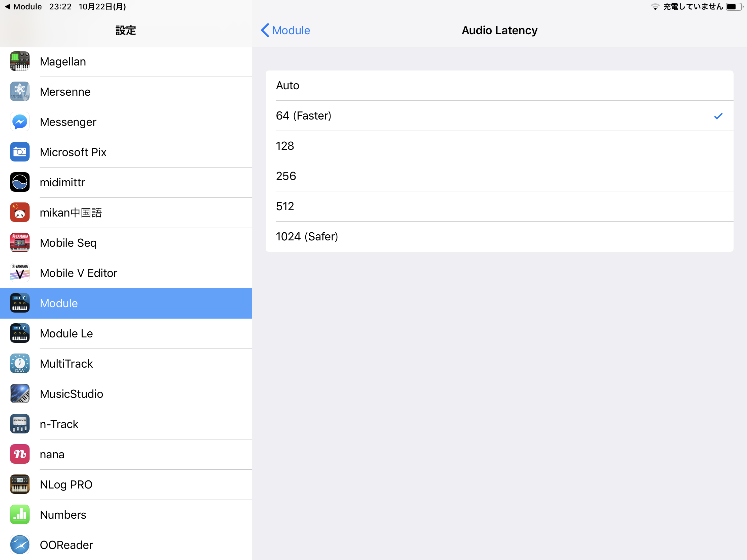Open Messenger settings row
Screen dimensions: 747x560
126,122
